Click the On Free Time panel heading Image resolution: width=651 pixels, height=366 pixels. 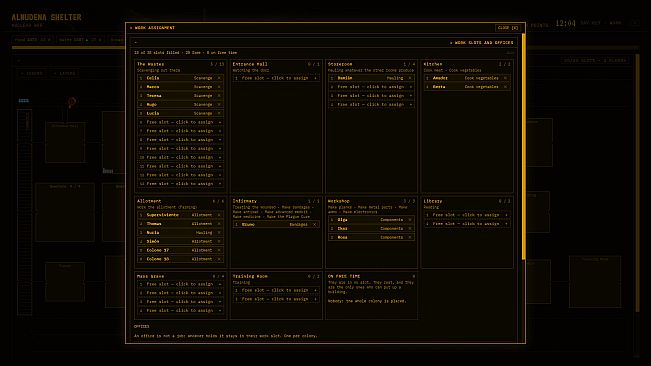pos(344,276)
